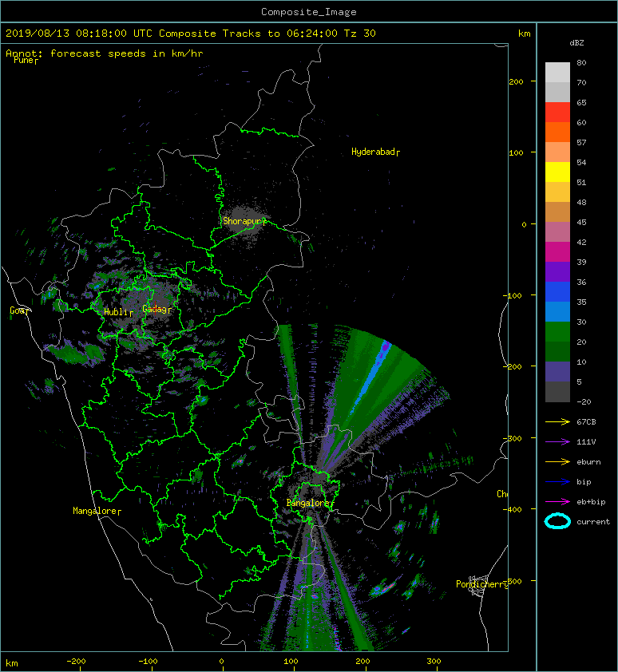The width and height of the screenshot is (618, 672).
Task: Click the Shorapur city label
Action: [x=244, y=221]
